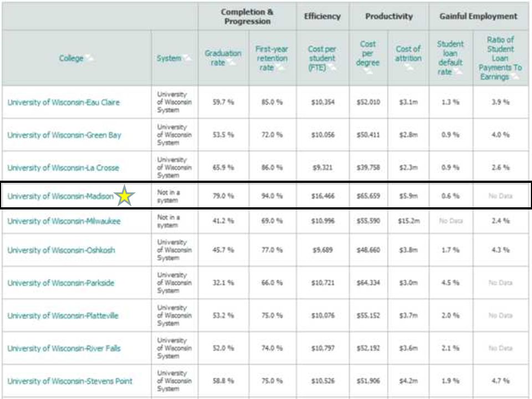Click sort arrow beside Student loan default rate
The width and height of the screenshot is (532, 399).
[458, 72]
